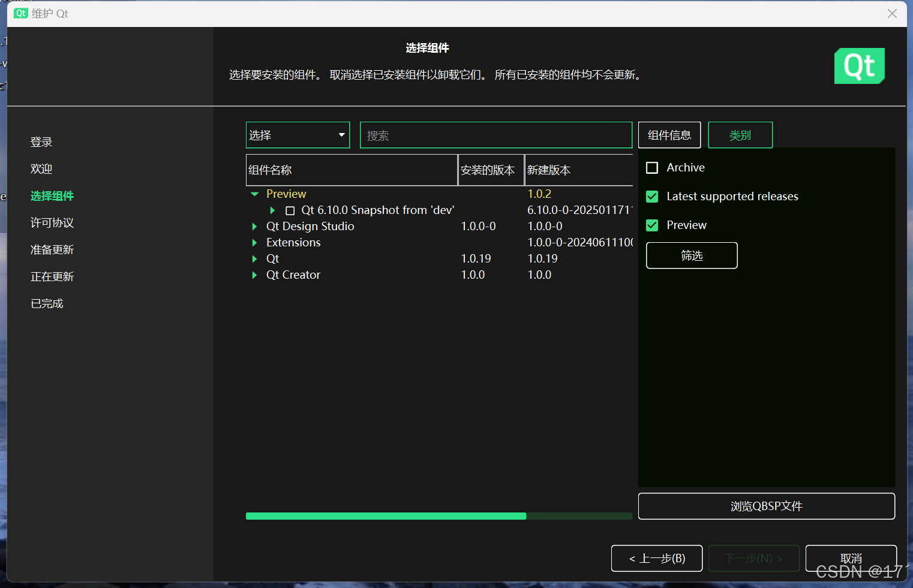This screenshot has width=913, height=588.
Task: Go to the 登录 step
Action: pyautogui.click(x=41, y=142)
